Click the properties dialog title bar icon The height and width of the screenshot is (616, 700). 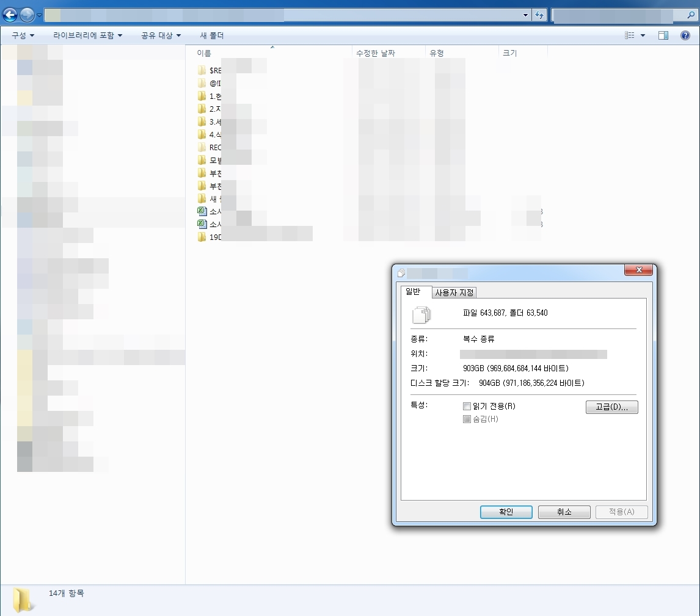pyautogui.click(x=401, y=273)
